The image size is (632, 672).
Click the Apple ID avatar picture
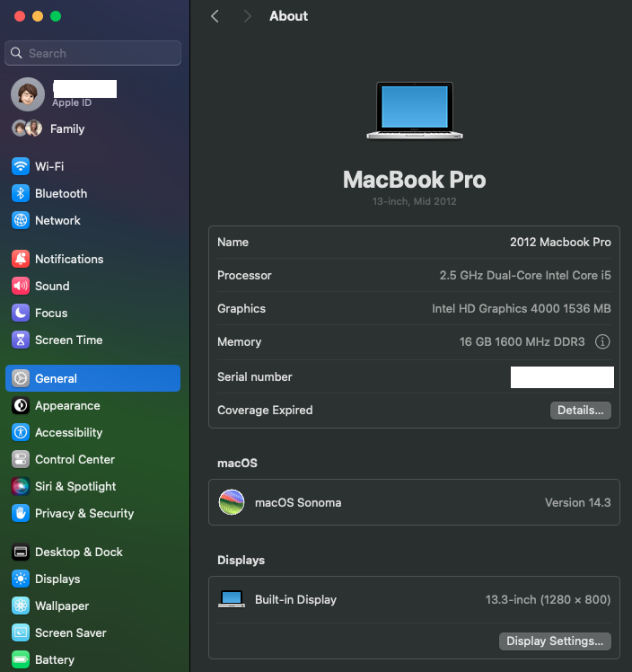click(x=28, y=94)
